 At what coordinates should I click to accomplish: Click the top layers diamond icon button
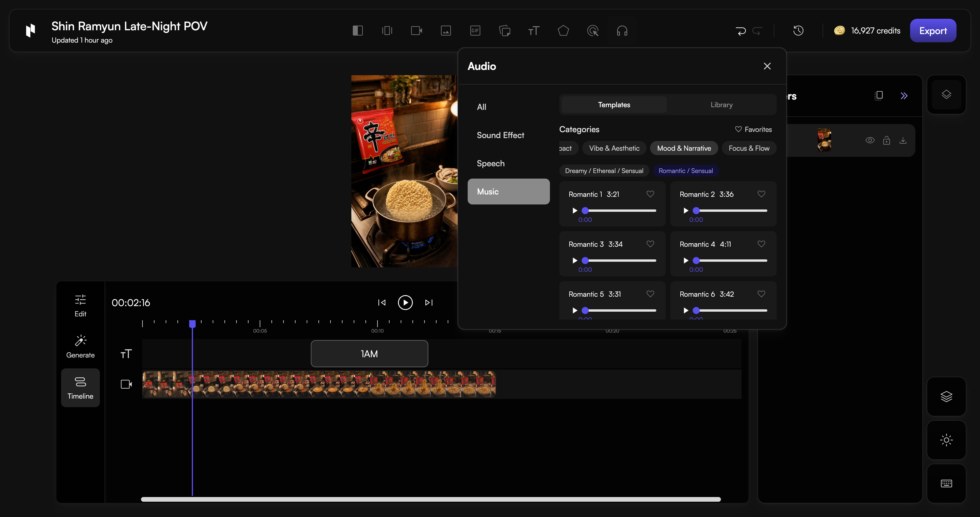coord(946,94)
